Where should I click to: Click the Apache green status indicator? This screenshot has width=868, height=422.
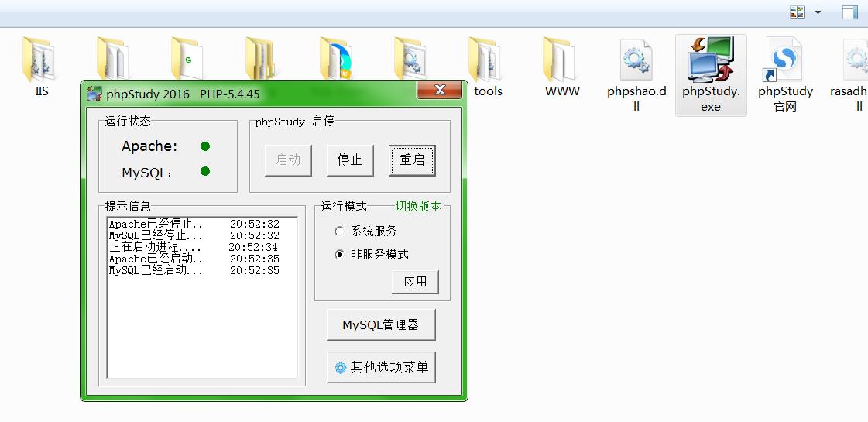pos(205,147)
